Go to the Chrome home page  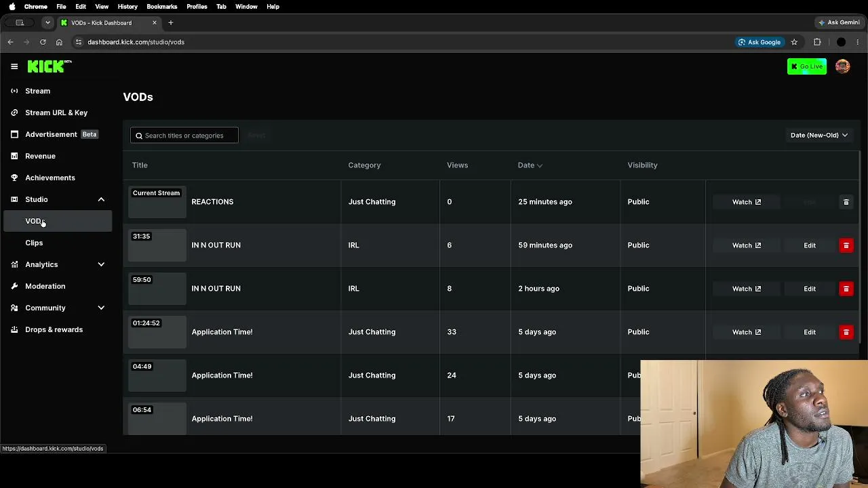[59, 42]
